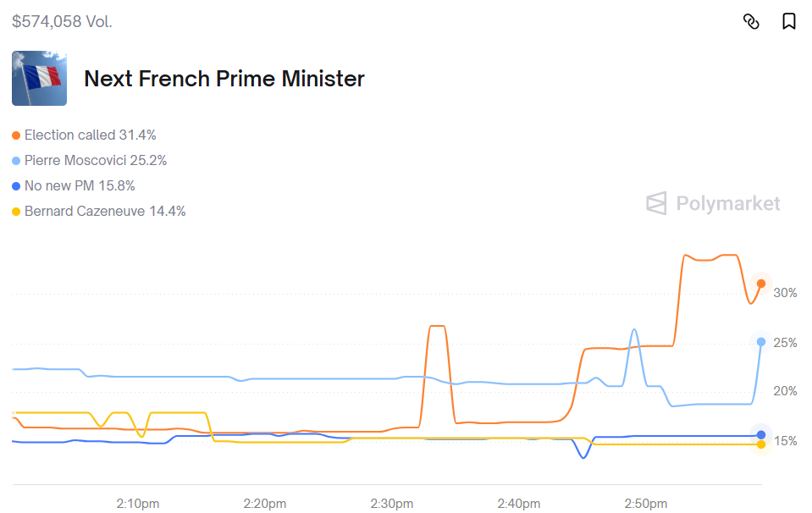Click the Polymarket logo watermark
The width and height of the screenshot is (812, 513).
713,203
